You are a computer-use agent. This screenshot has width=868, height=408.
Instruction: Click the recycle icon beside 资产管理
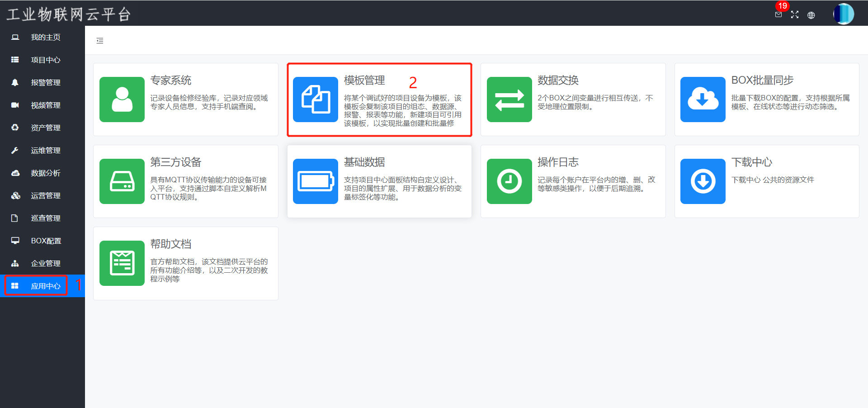click(15, 128)
